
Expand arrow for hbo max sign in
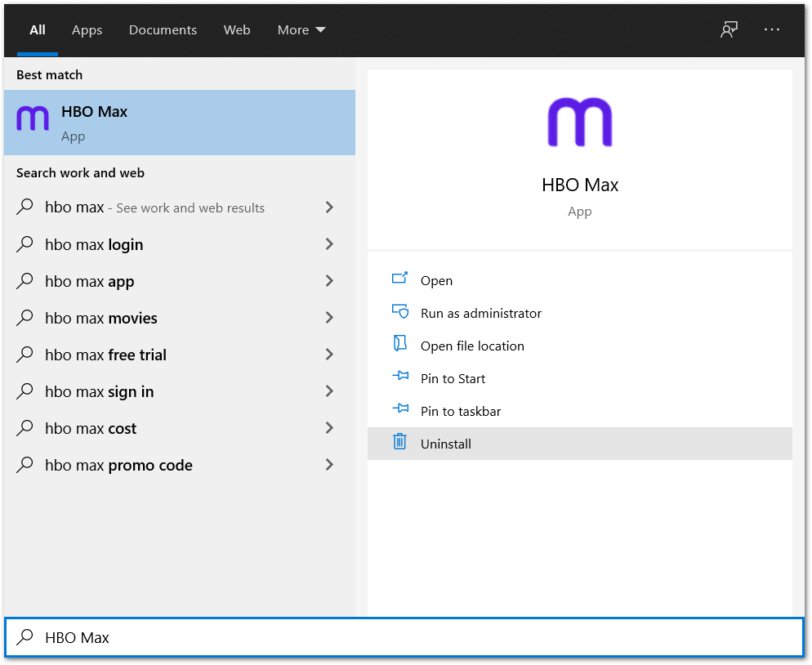tap(329, 391)
